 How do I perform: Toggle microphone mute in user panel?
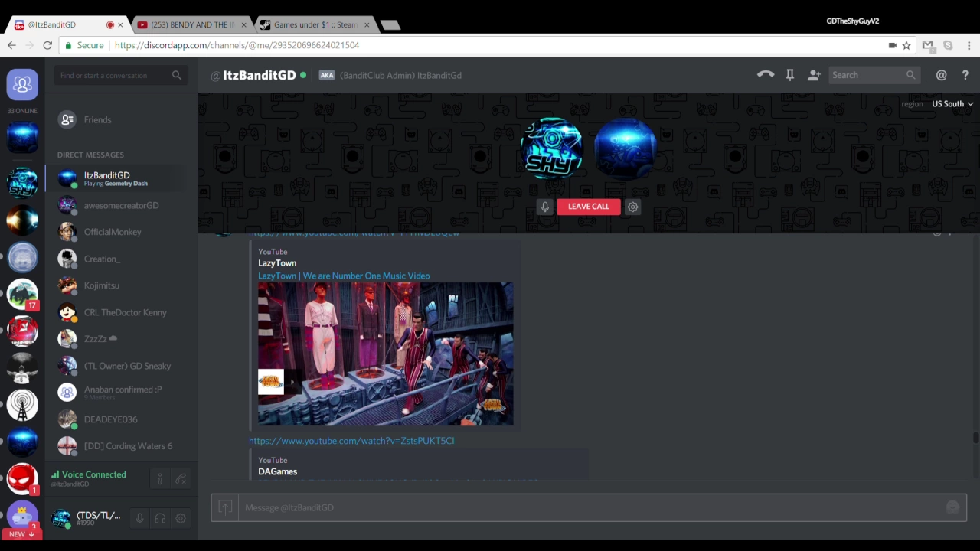coord(139,518)
